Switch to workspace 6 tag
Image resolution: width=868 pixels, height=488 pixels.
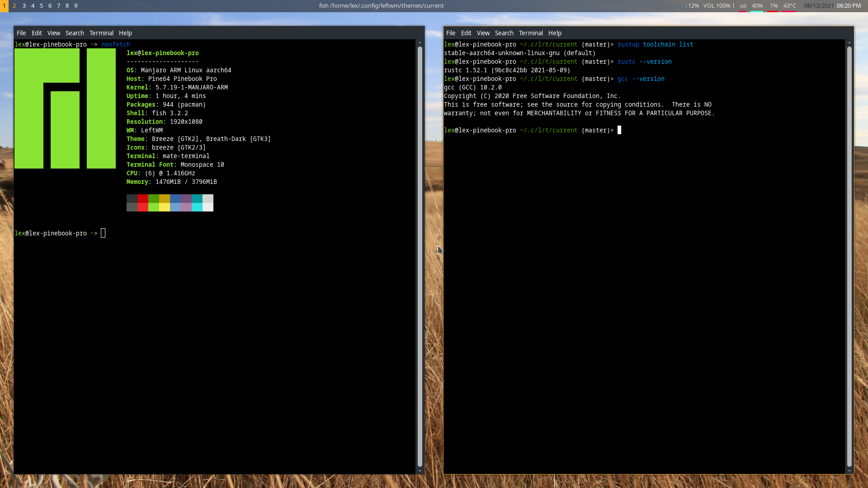(50, 6)
